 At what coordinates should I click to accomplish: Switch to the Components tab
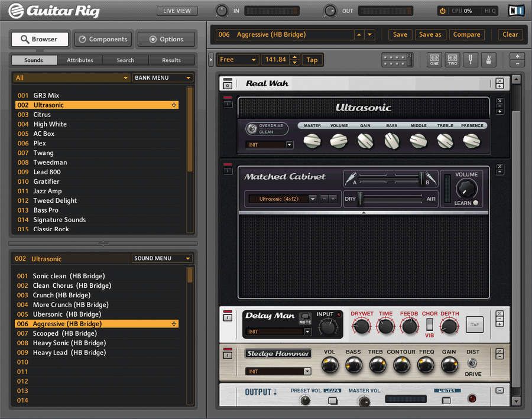click(x=103, y=40)
